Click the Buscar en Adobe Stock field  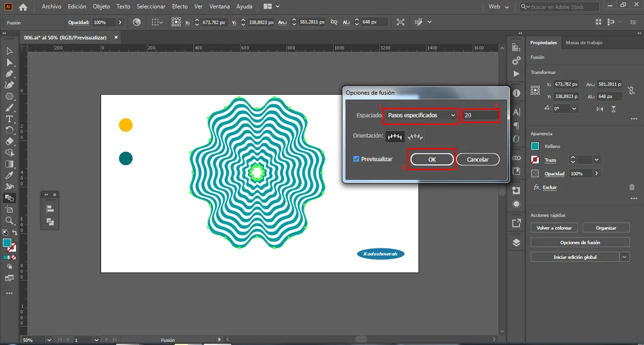[558, 7]
